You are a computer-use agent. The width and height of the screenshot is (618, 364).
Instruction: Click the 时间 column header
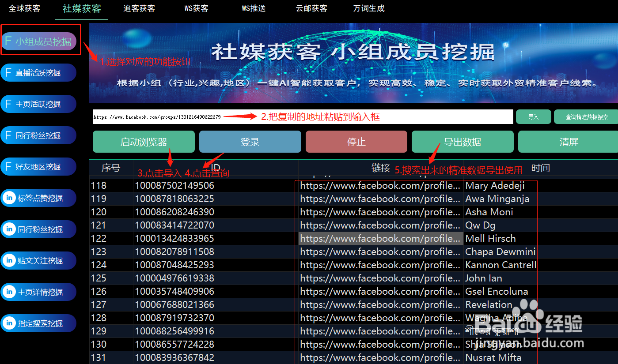tap(540, 168)
